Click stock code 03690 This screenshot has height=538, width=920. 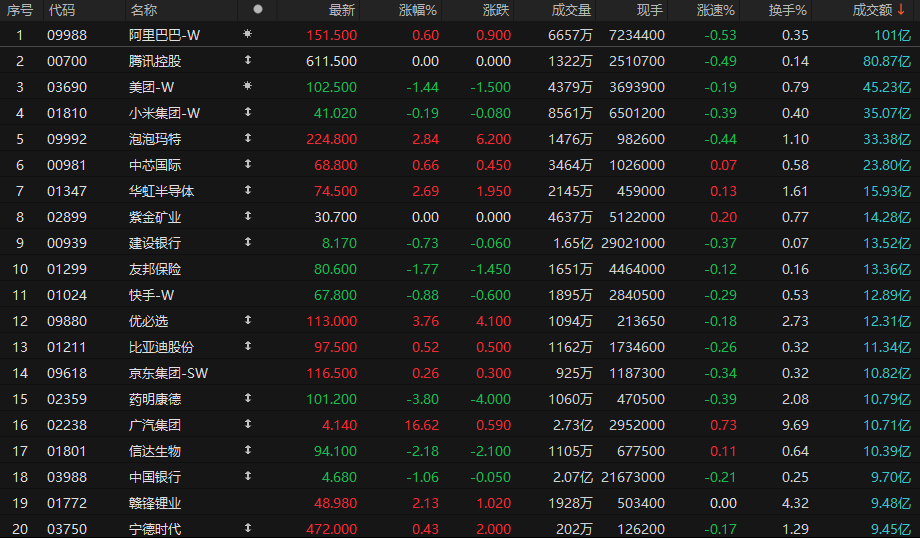click(67, 87)
